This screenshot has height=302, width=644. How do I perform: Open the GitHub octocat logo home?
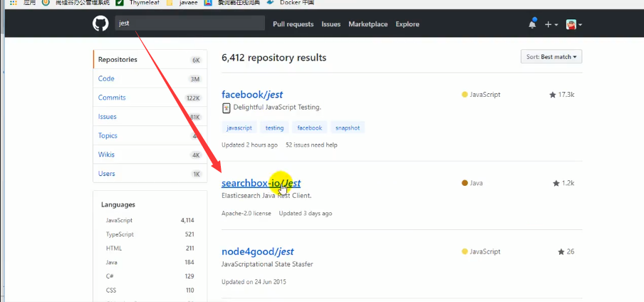pyautogui.click(x=100, y=24)
